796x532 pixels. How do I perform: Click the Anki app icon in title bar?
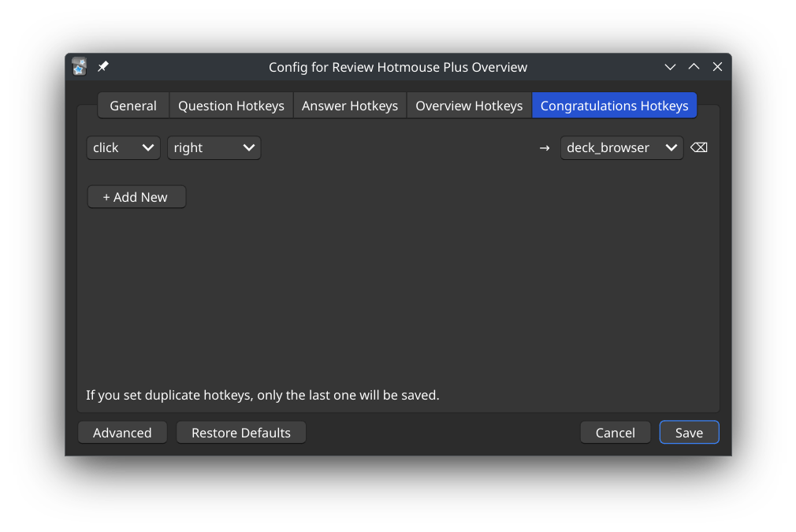coord(79,67)
